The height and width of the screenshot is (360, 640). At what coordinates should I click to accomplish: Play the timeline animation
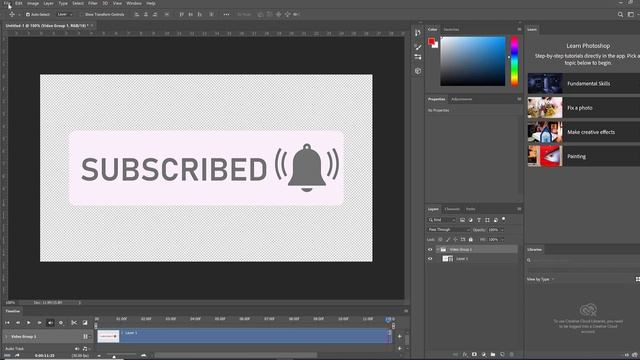tap(29, 322)
